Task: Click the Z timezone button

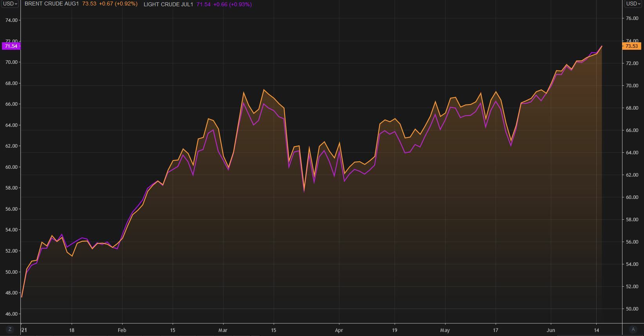Action: [x=10, y=329]
